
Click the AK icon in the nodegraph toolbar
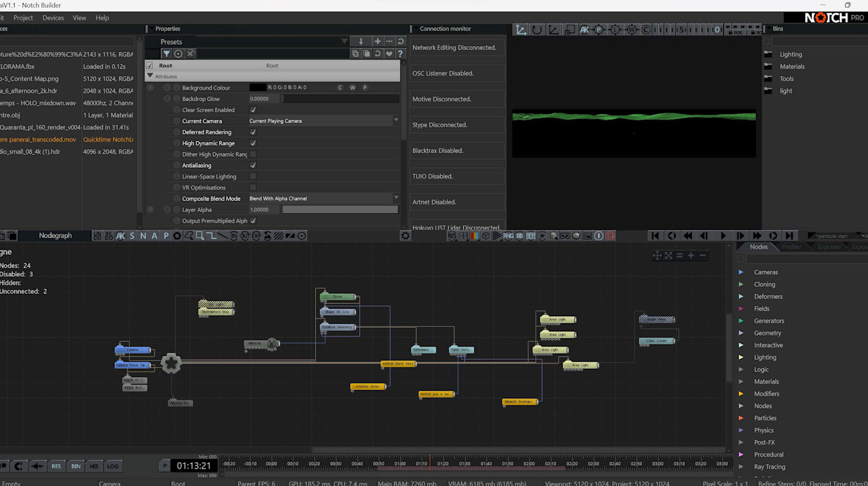point(120,236)
